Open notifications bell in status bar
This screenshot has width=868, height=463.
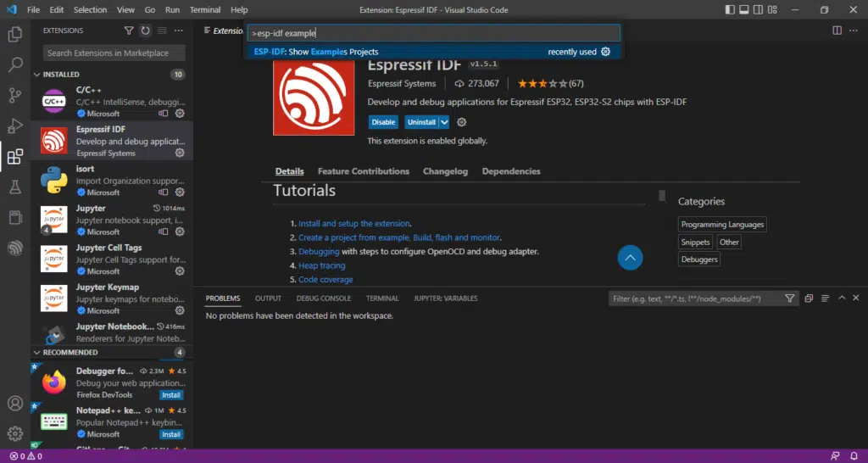(x=854, y=456)
